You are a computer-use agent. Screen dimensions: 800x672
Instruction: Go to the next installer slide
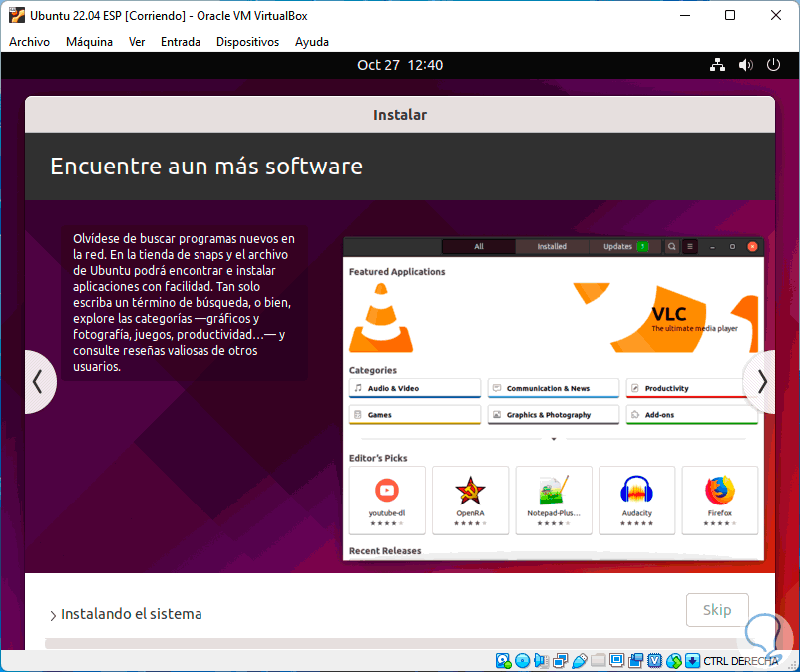click(761, 382)
